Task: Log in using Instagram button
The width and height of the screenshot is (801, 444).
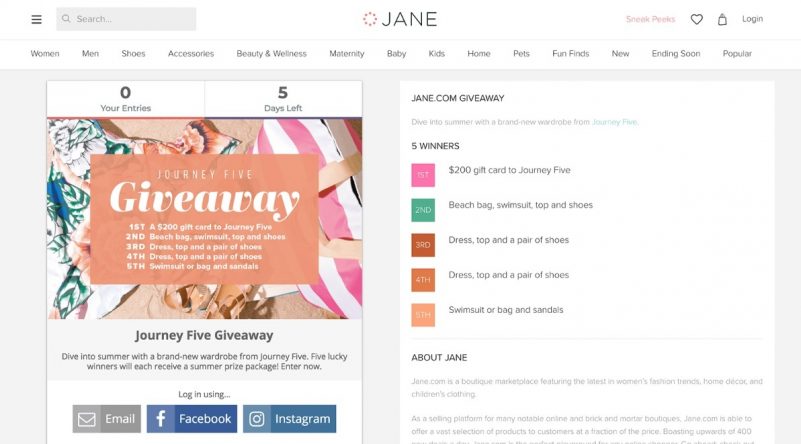Action: coord(290,419)
